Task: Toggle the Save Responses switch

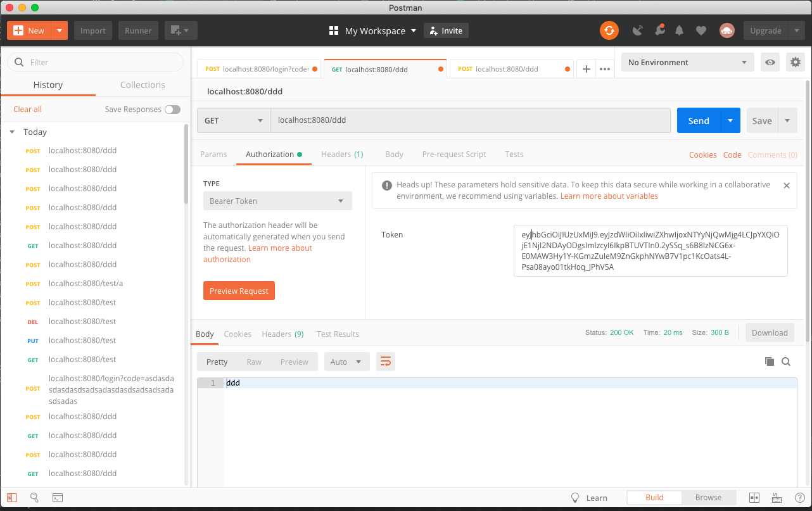Action: click(172, 110)
